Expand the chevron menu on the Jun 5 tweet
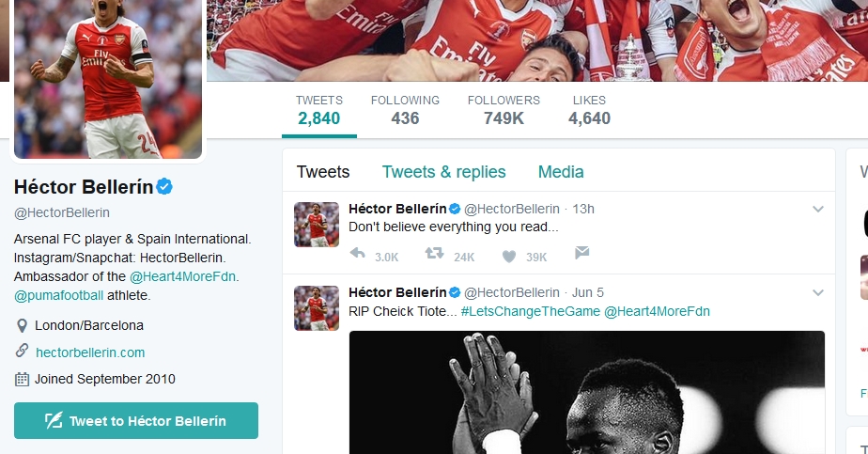 coord(817,292)
